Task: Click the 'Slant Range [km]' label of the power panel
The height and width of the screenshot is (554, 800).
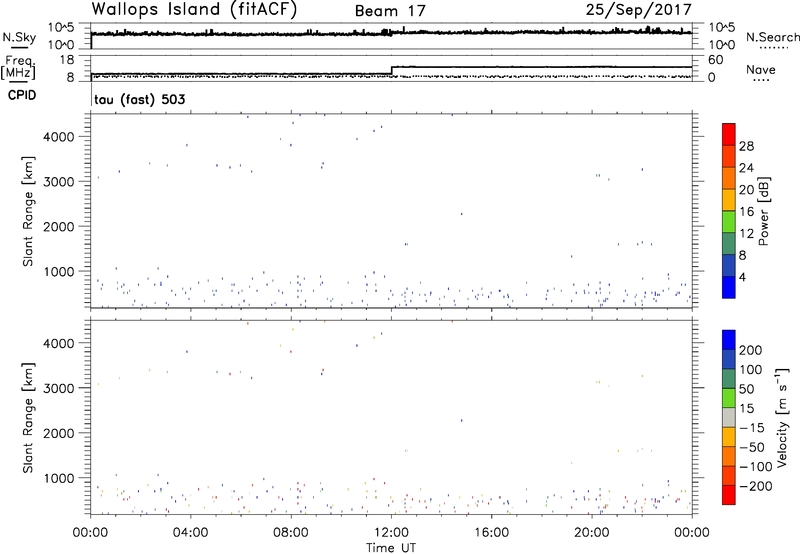Action: pyautogui.click(x=28, y=211)
